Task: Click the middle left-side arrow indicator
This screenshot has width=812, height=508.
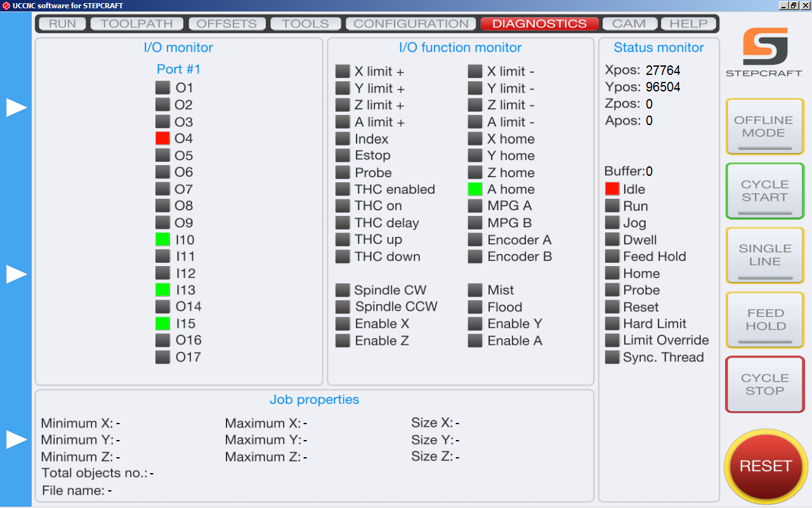Action: (x=16, y=274)
